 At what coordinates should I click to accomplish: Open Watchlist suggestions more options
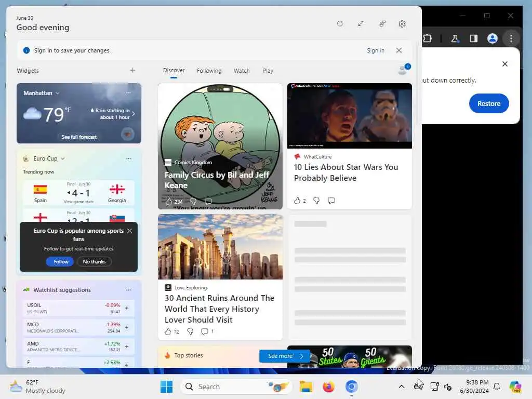pyautogui.click(x=129, y=290)
